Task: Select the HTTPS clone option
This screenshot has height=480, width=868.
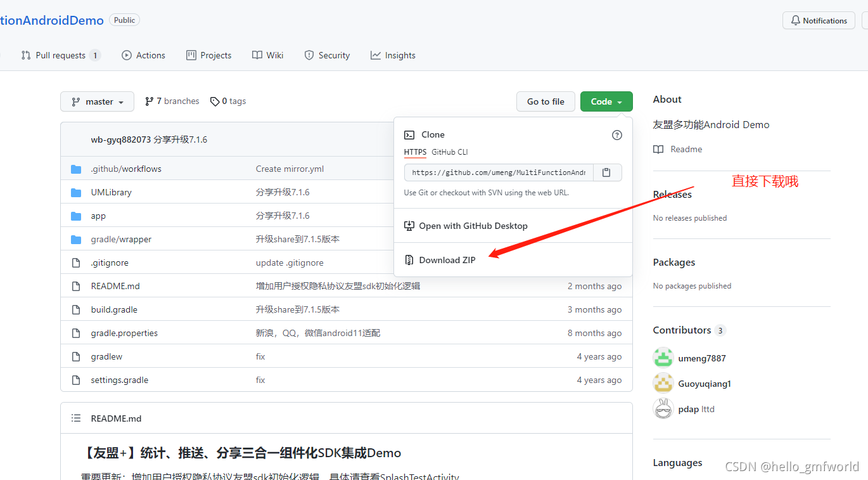Action: 415,152
